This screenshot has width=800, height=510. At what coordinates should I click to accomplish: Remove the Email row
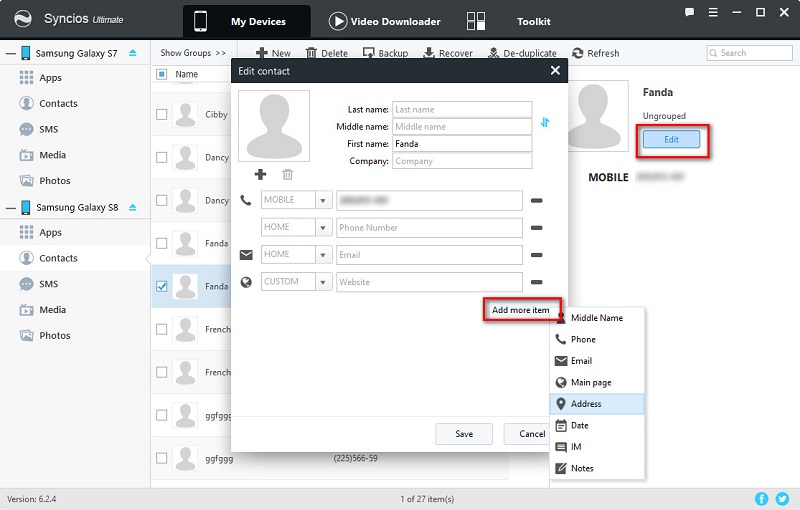(x=536, y=254)
